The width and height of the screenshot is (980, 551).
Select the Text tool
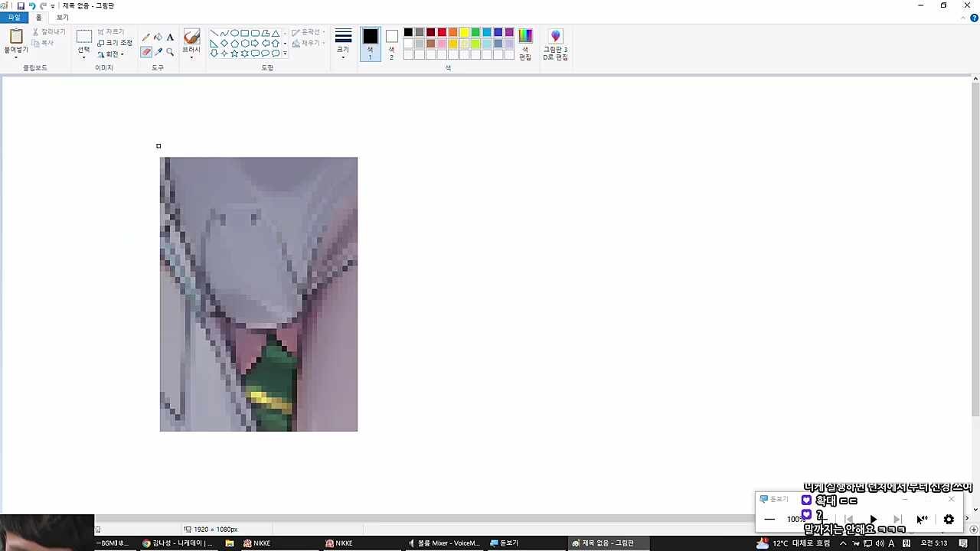tap(170, 37)
